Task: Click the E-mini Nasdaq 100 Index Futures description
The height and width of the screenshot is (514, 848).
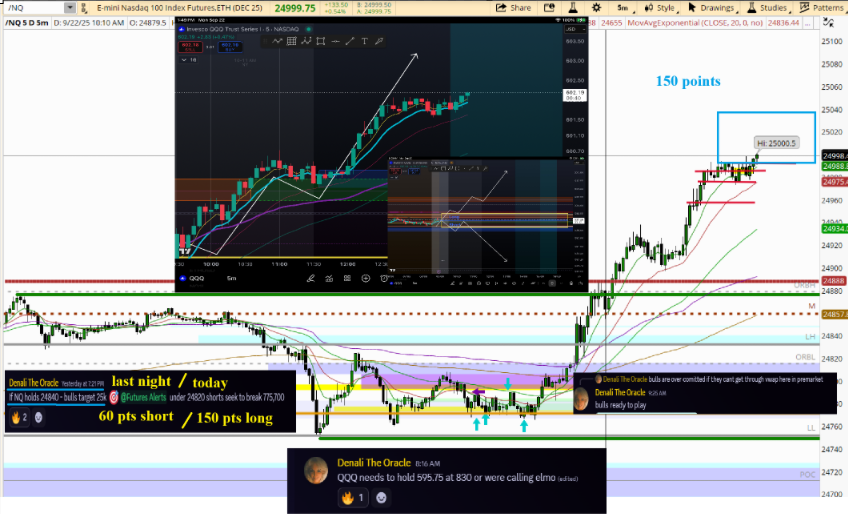Action: click(179, 8)
